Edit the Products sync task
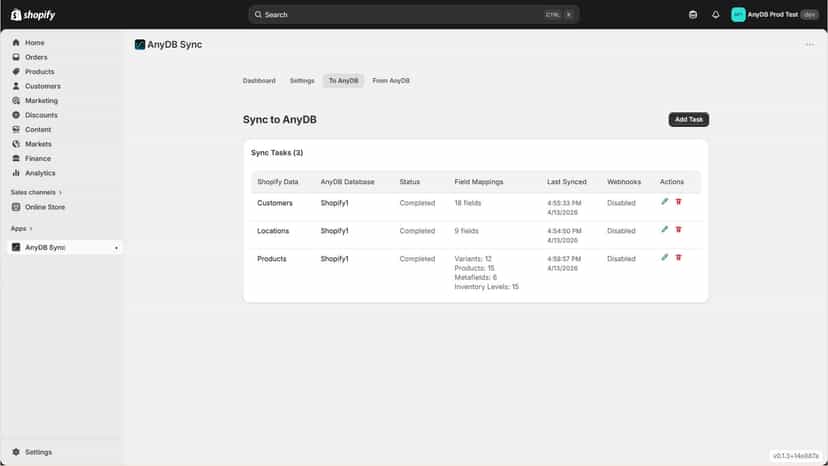 [664, 258]
